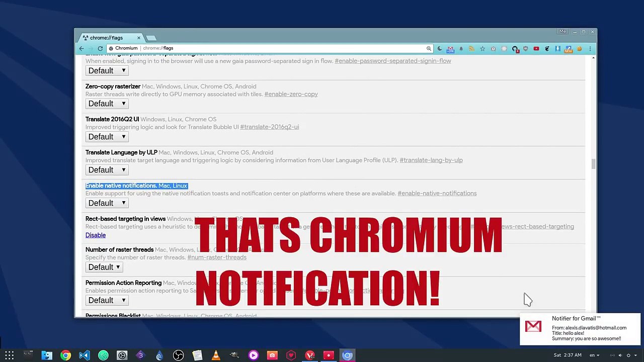Click the Number of raster threads heading

tap(119, 250)
